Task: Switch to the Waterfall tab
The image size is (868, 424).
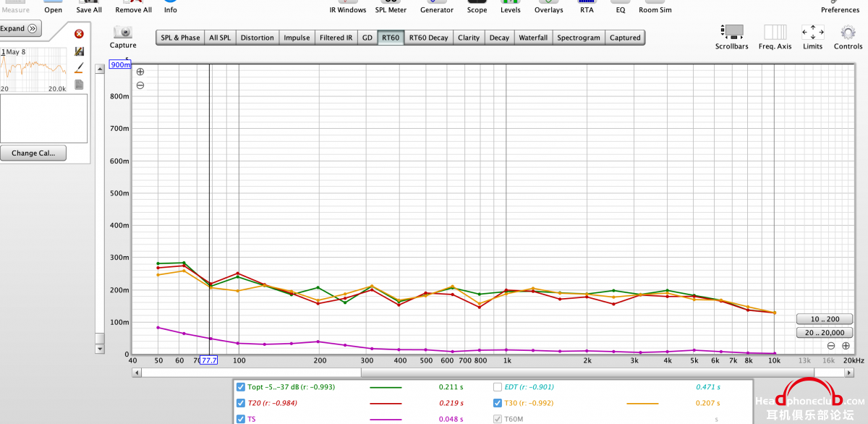Action: coord(533,38)
